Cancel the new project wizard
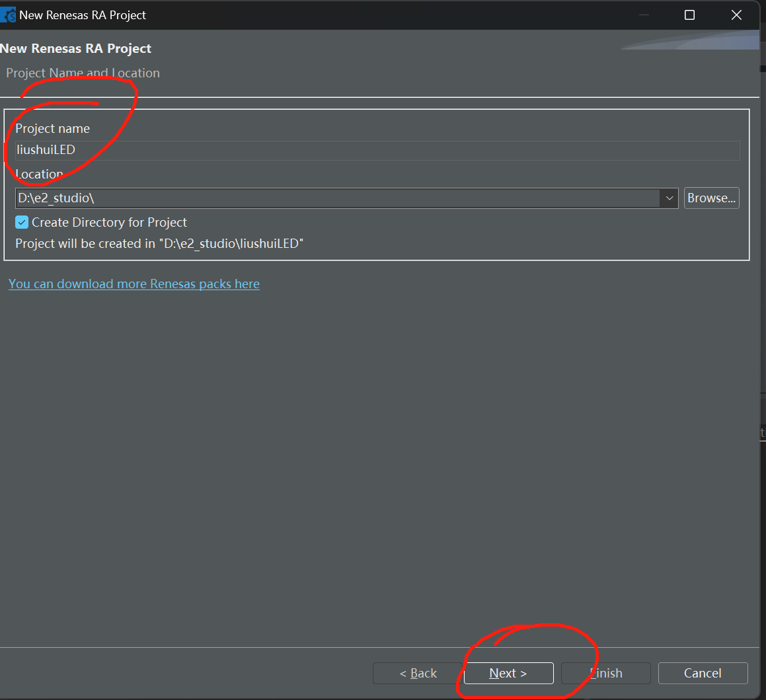The width and height of the screenshot is (766, 700). 703,673
